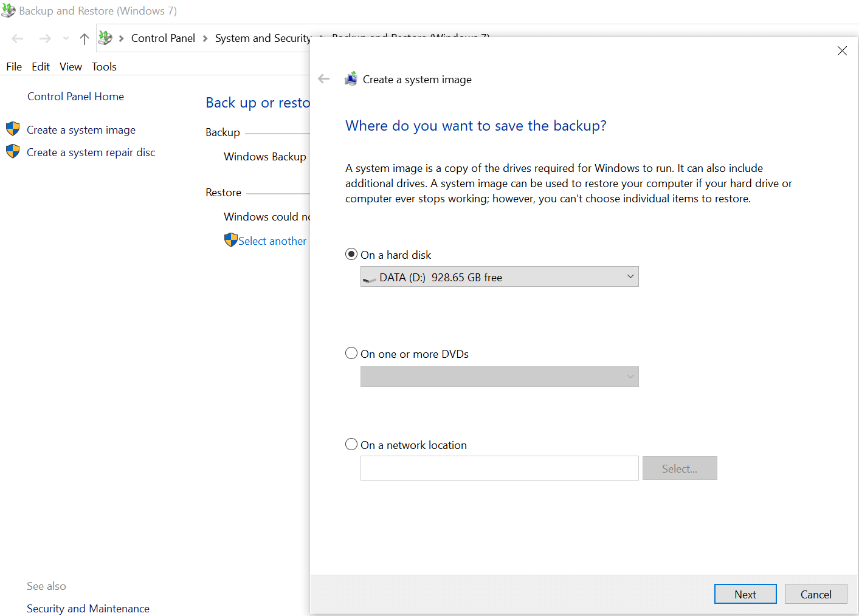
Task: Expand the chevron after Control Panel in breadcrumb
Action: [x=205, y=38]
